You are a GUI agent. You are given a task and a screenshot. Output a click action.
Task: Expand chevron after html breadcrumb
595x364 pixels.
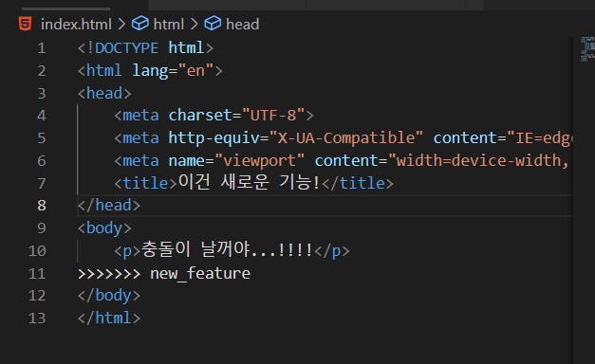[194, 25]
